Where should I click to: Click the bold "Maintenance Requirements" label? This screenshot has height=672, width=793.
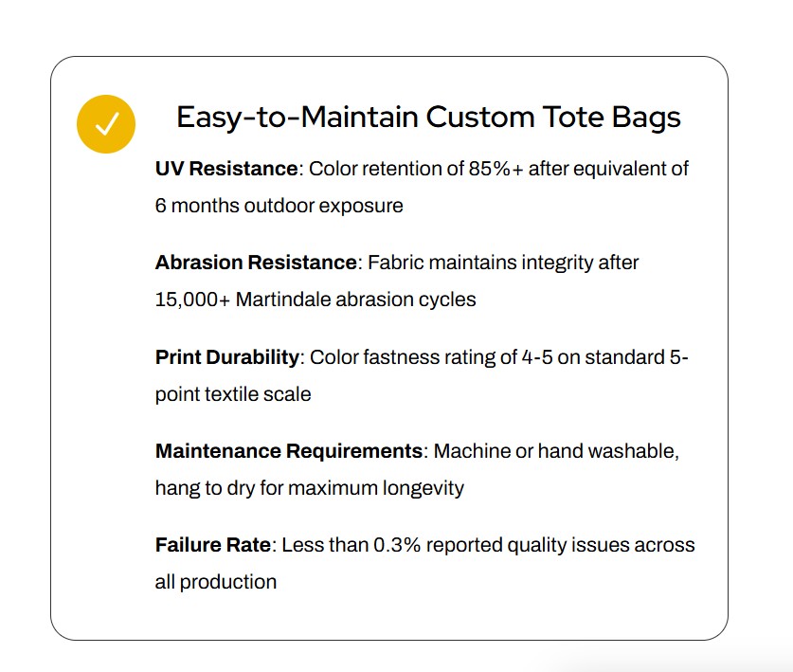click(289, 451)
